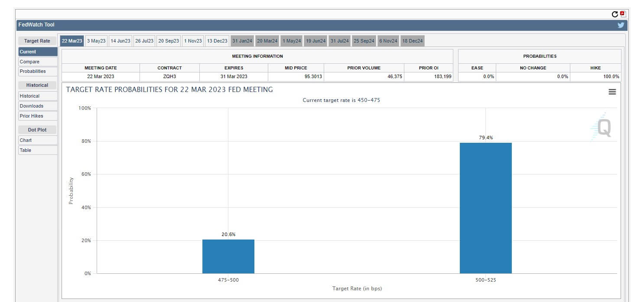This screenshot has height=302, width=644.
Task: Open the Compare view
Action: (37, 62)
